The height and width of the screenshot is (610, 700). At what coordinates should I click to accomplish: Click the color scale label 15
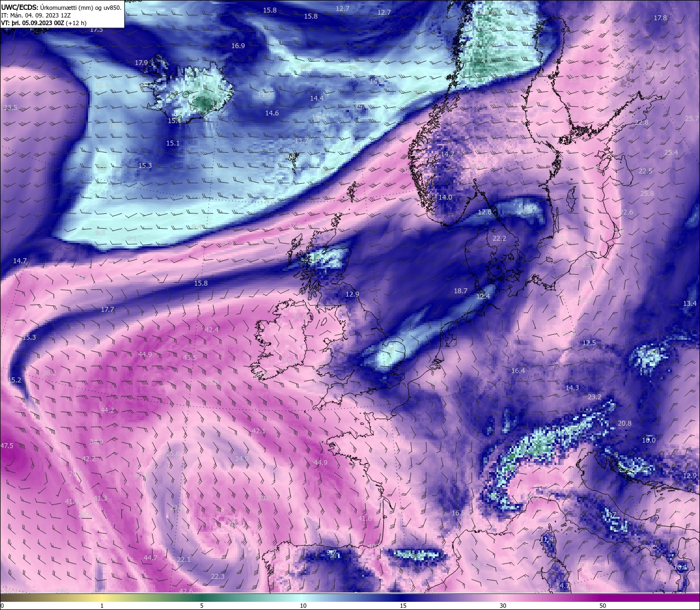[403, 606]
